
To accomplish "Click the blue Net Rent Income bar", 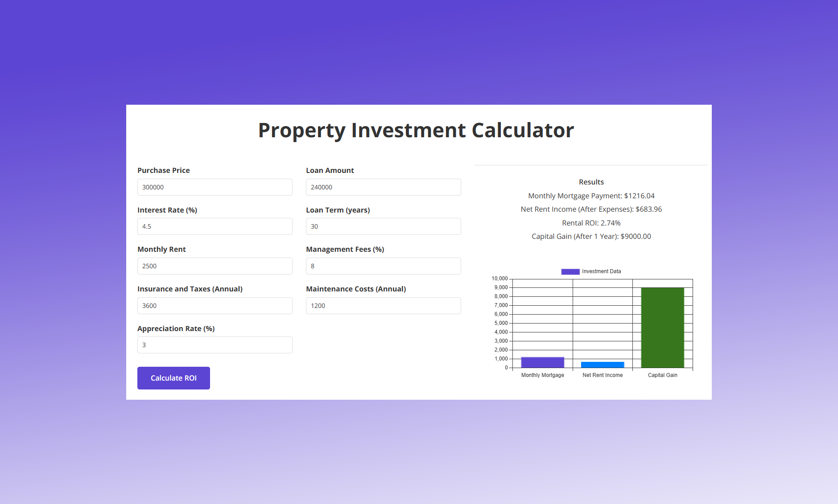I will tap(602, 365).
